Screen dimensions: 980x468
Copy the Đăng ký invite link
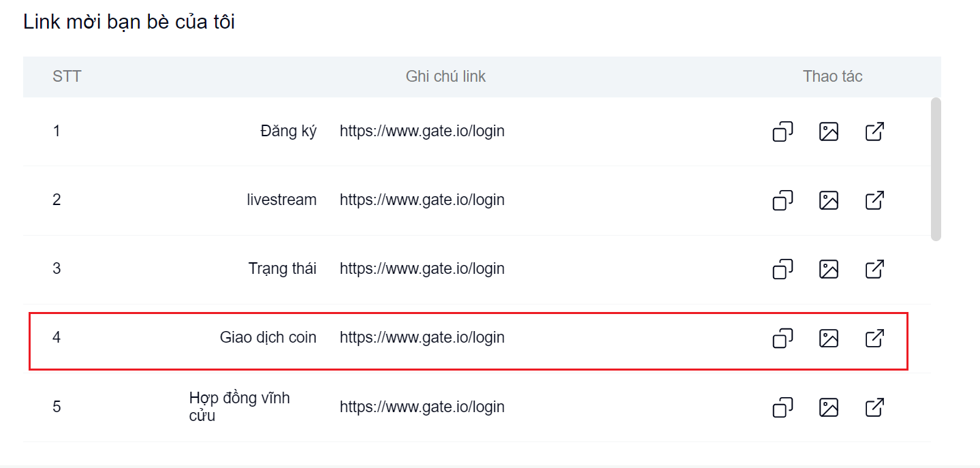pyautogui.click(x=783, y=131)
